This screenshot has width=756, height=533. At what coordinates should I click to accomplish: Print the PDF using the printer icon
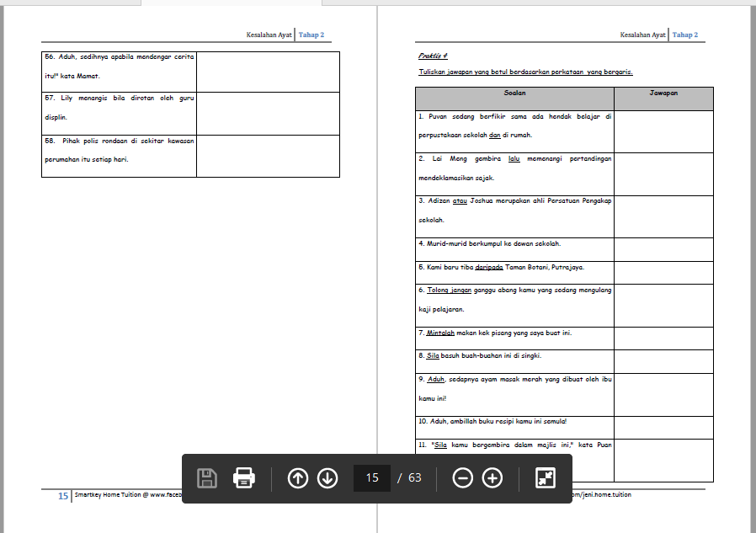coord(244,478)
